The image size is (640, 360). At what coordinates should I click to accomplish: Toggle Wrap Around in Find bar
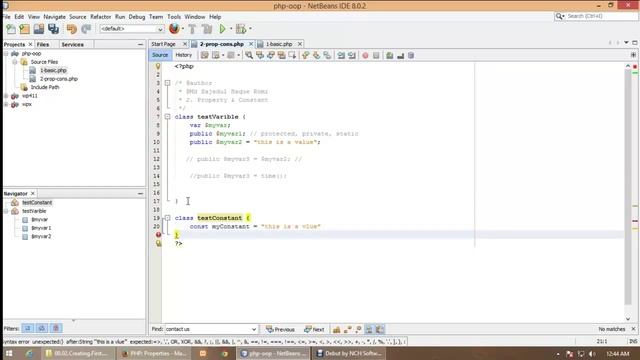point(380,329)
